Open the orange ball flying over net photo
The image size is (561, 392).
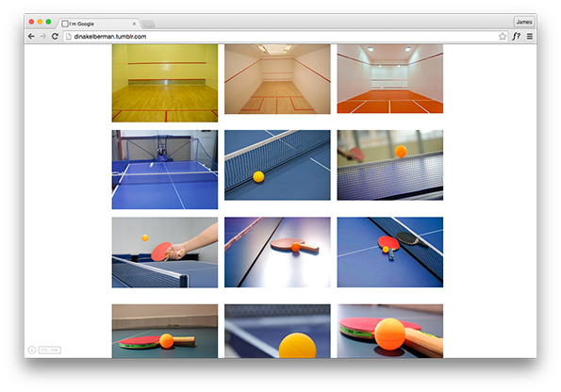point(390,165)
